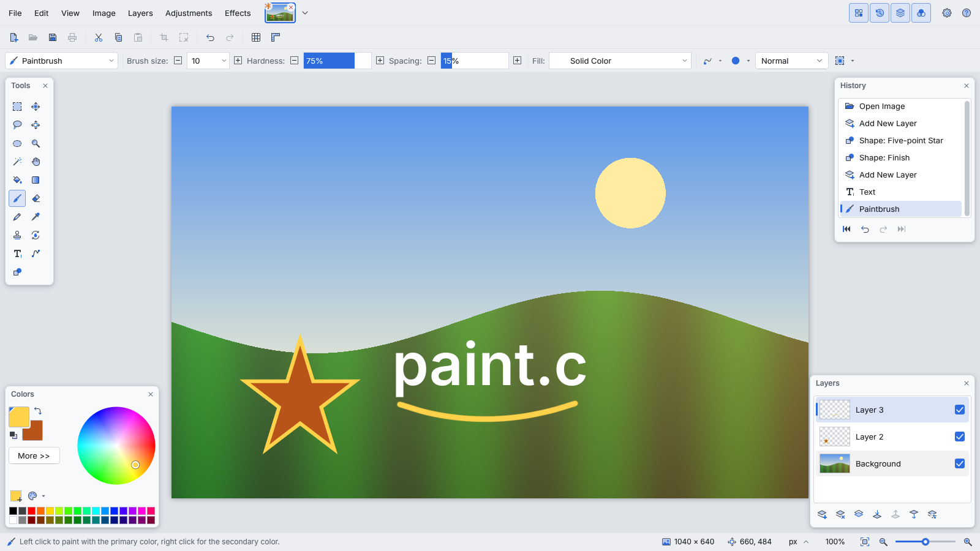Image resolution: width=980 pixels, height=551 pixels.
Task: Select the Rectangle Select tool
Action: click(x=17, y=107)
